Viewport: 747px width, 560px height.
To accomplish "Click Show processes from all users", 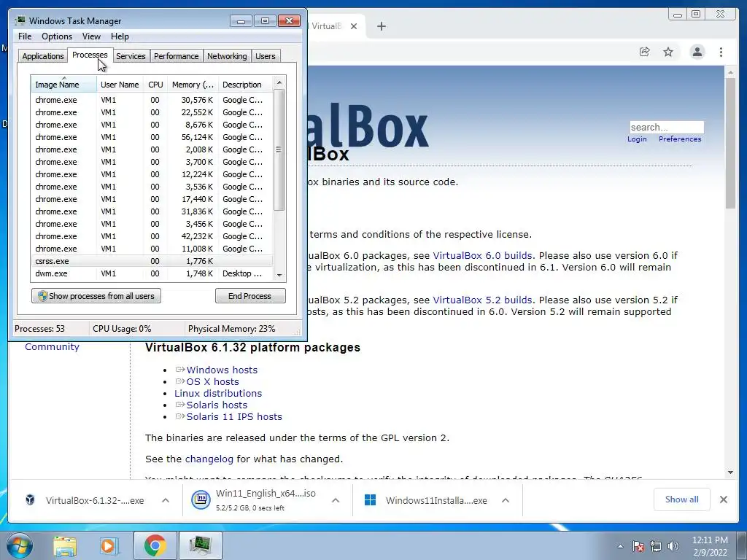I will pos(96,296).
